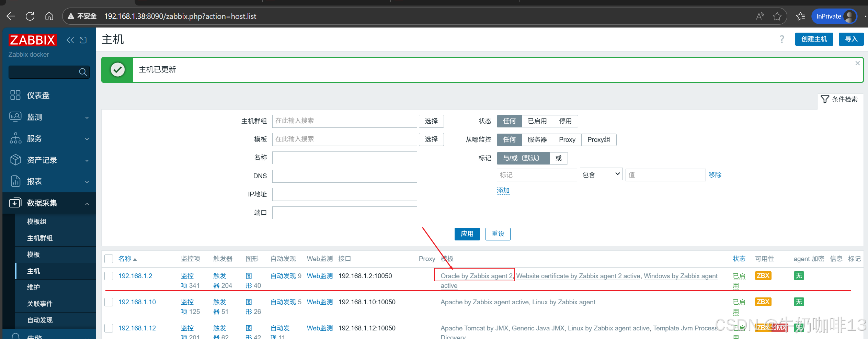Click the 添加 tag link

point(503,190)
